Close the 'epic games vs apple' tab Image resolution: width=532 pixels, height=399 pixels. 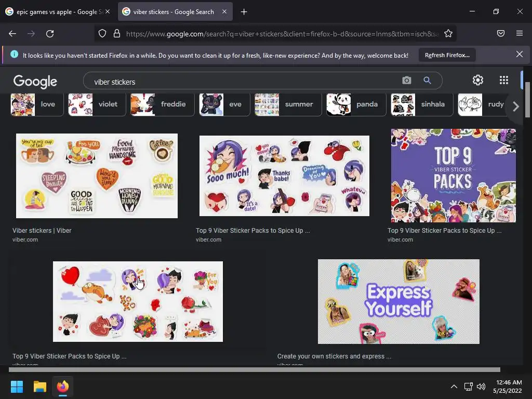[x=108, y=11]
